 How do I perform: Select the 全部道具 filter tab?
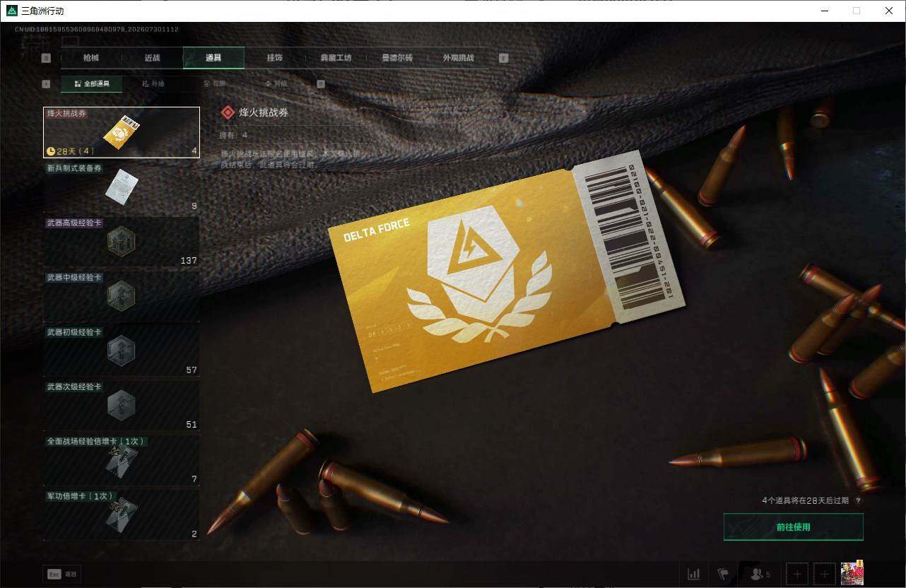pyautogui.click(x=91, y=83)
